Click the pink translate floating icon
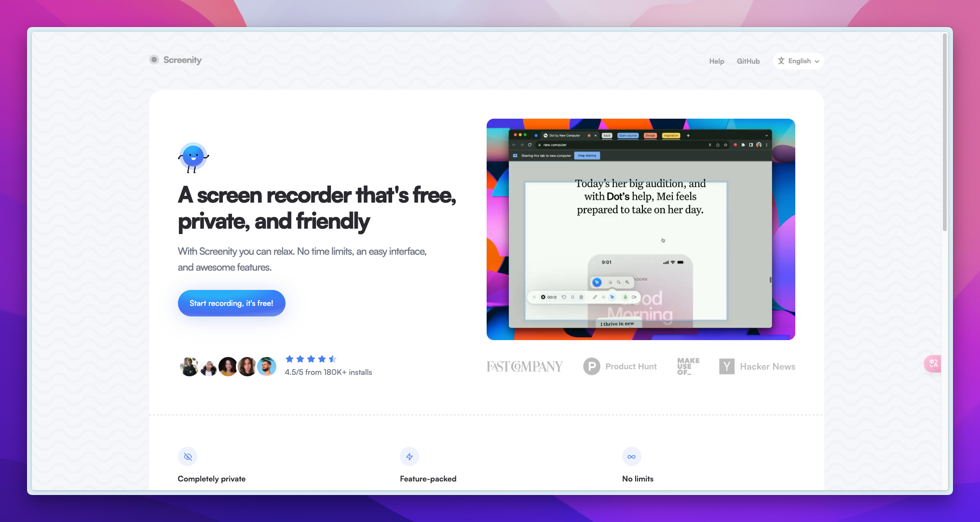 pyautogui.click(x=933, y=363)
